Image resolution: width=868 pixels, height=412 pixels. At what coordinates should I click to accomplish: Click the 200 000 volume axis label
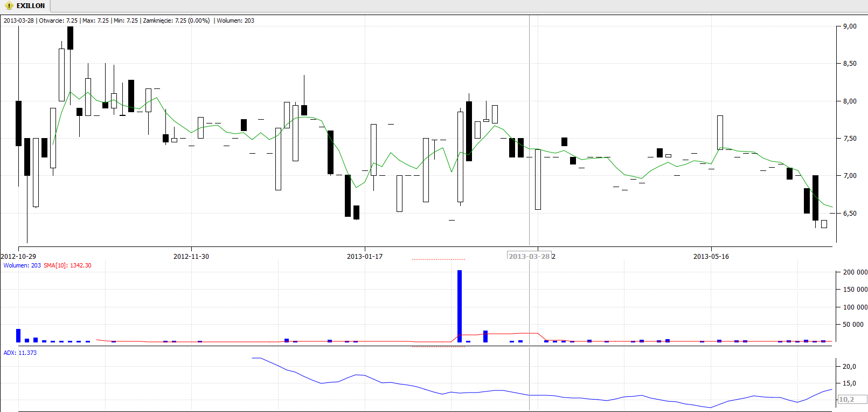(855, 272)
